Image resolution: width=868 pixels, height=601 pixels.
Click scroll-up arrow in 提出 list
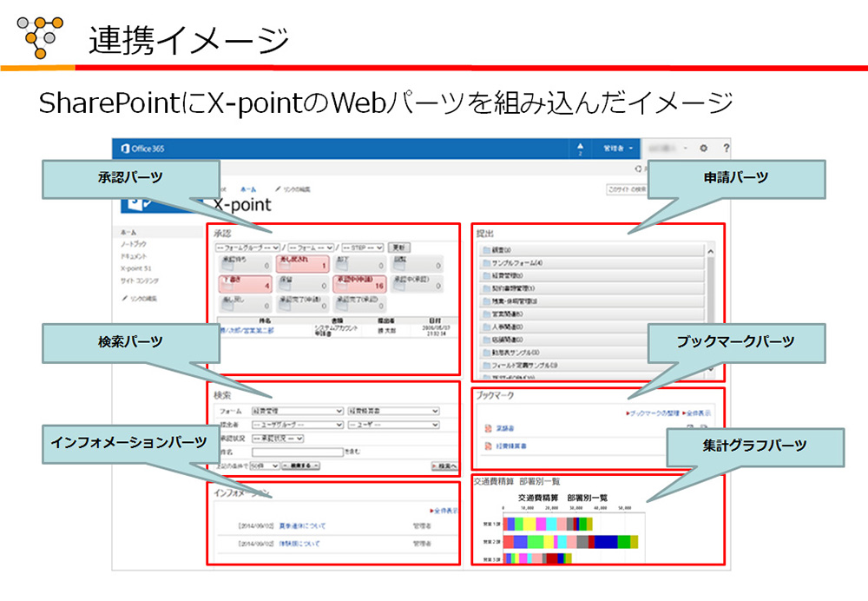tap(711, 251)
